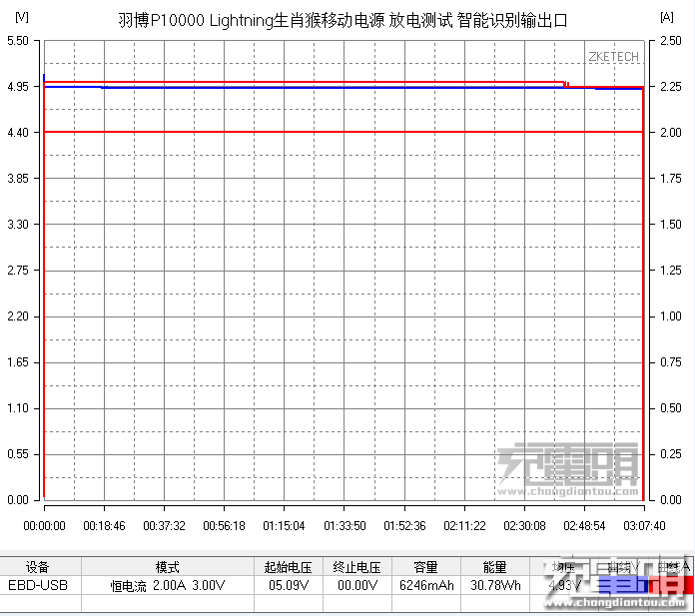
Task: Click the ZKETECH label in the chart corner
Action: 613,57
